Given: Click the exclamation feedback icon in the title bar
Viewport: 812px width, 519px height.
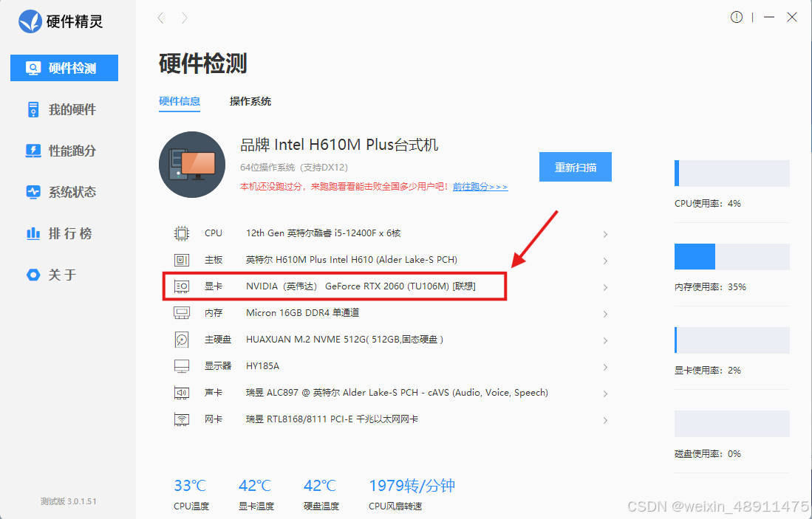Looking at the screenshot, I should coord(737,17).
